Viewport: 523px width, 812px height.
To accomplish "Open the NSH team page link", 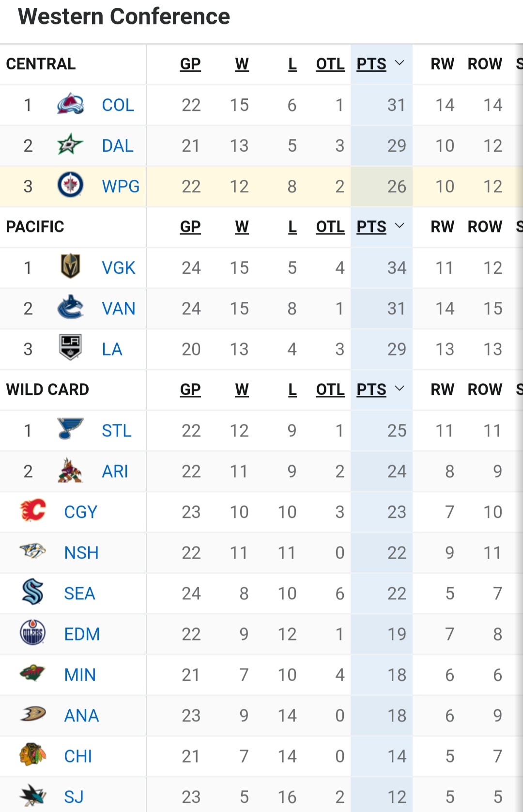I will tap(81, 552).
